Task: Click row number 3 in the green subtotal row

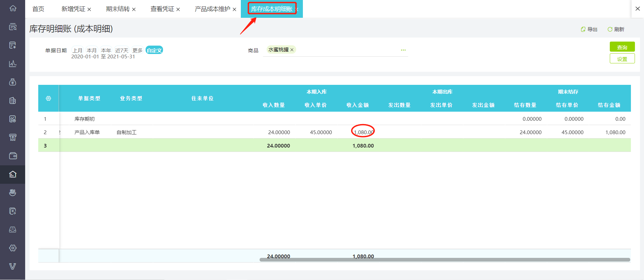Action: tap(45, 146)
